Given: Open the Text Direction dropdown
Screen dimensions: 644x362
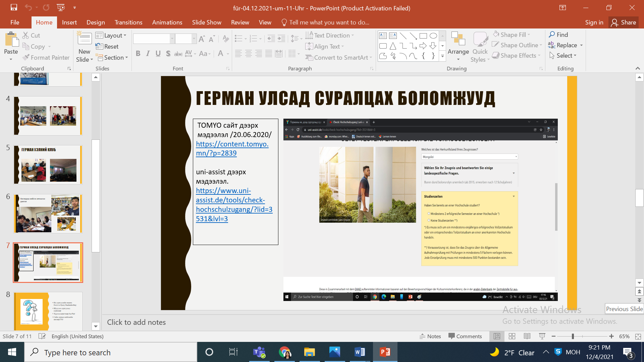Looking at the screenshot, I should pyautogui.click(x=330, y=35).
